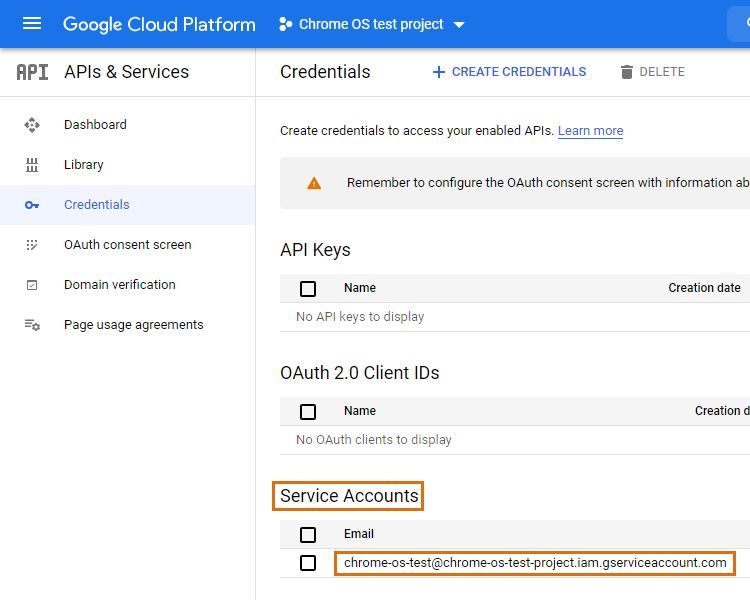Click the orange warning triangle icon
Screen dimensions: 750x600
click(314, 183)
